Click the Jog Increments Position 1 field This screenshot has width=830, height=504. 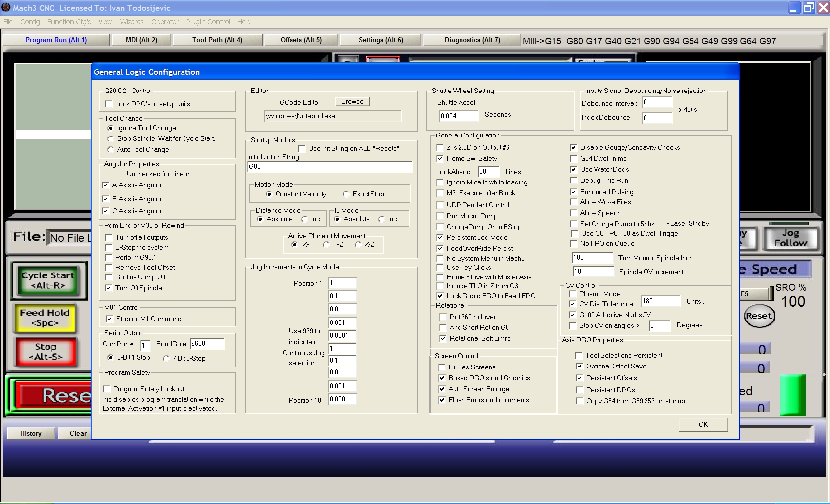click(x=343, y=284)
